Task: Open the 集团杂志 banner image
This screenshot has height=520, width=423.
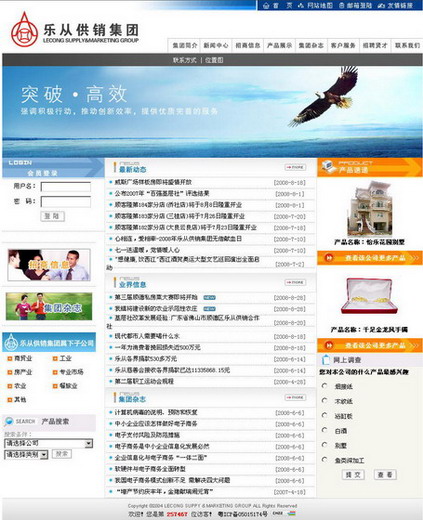Action: pyautogui.click(x=49, y=306)
